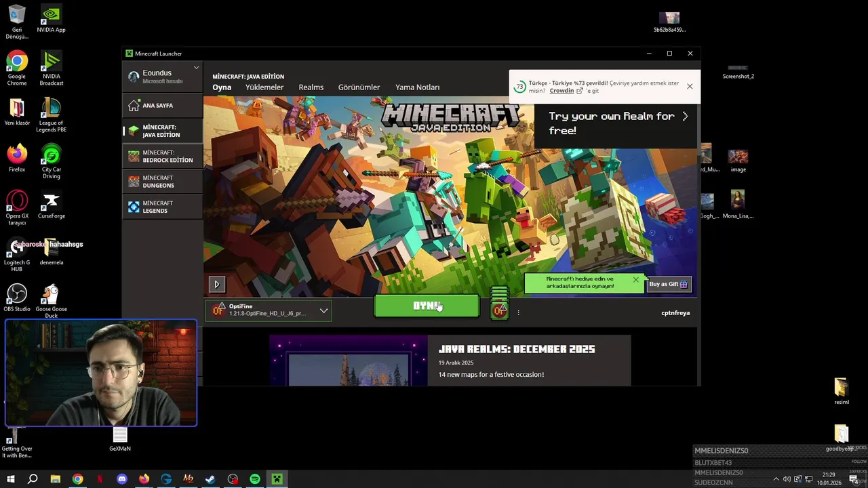
Task: Open taskbar Search
Action: [33, 479]
